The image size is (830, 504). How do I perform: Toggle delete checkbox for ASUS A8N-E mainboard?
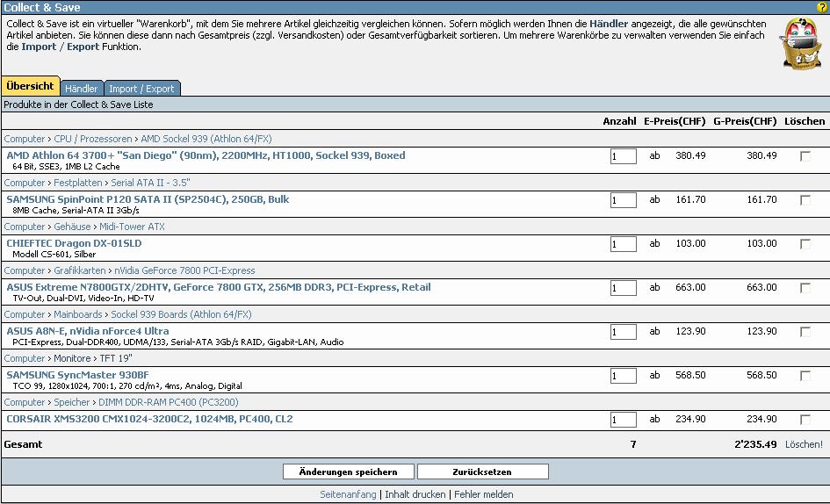click(x=805, y=332)
